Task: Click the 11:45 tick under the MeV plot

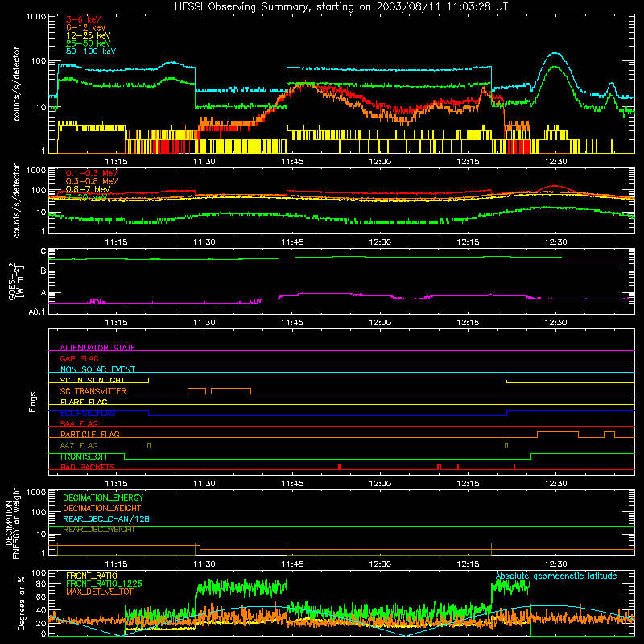Action: pos(292,242)
